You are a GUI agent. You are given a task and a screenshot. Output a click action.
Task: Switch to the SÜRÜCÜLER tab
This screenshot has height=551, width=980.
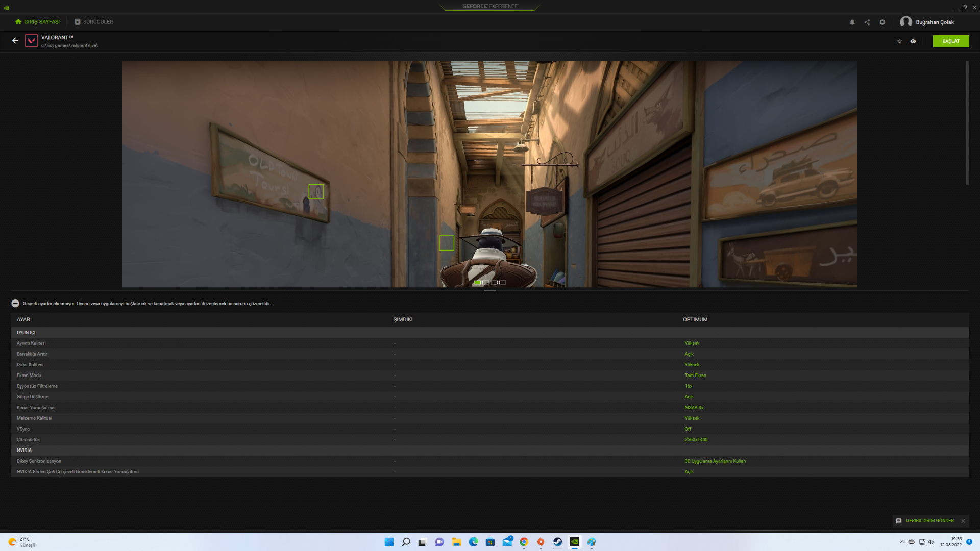pyautogui.click(x=93, y=22)
